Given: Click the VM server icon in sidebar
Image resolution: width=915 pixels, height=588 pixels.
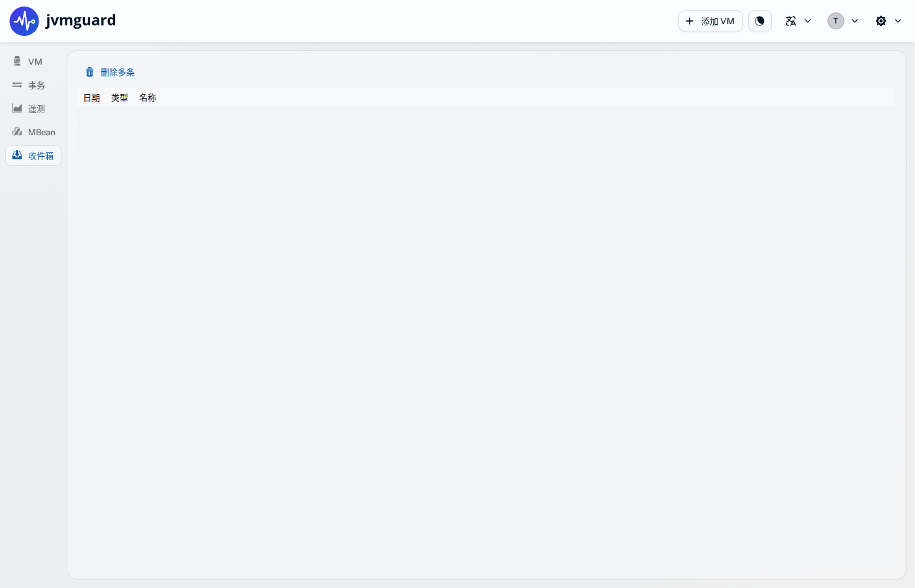Looking at the screenshot, I should point(17,61).
